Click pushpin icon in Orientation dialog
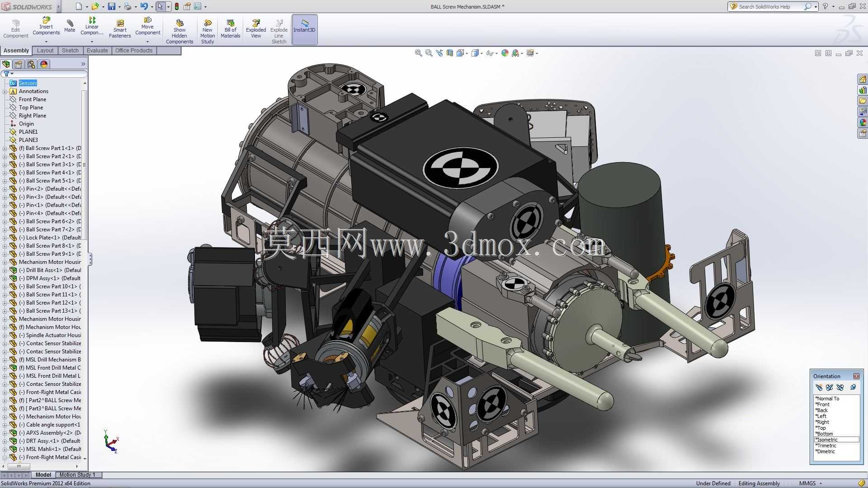 click(853, 387)
